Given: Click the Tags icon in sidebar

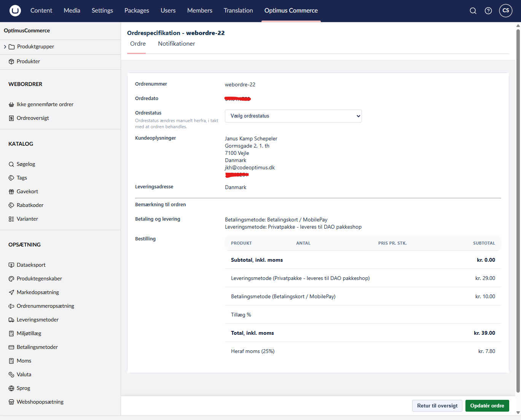Looking at the screenshot, I should 11,178.
